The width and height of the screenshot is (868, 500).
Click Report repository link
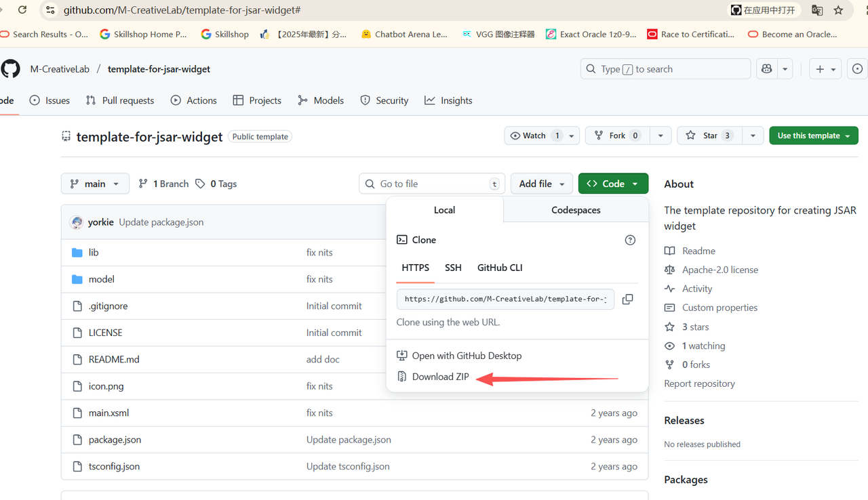coord(699,383)
